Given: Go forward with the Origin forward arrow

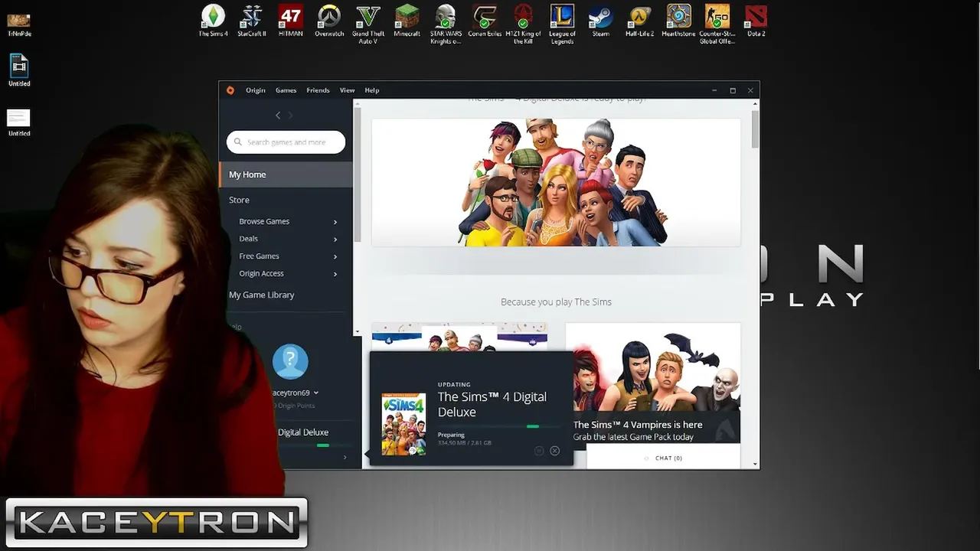Looking at the screenshot, I should click(x=290, y=115).
